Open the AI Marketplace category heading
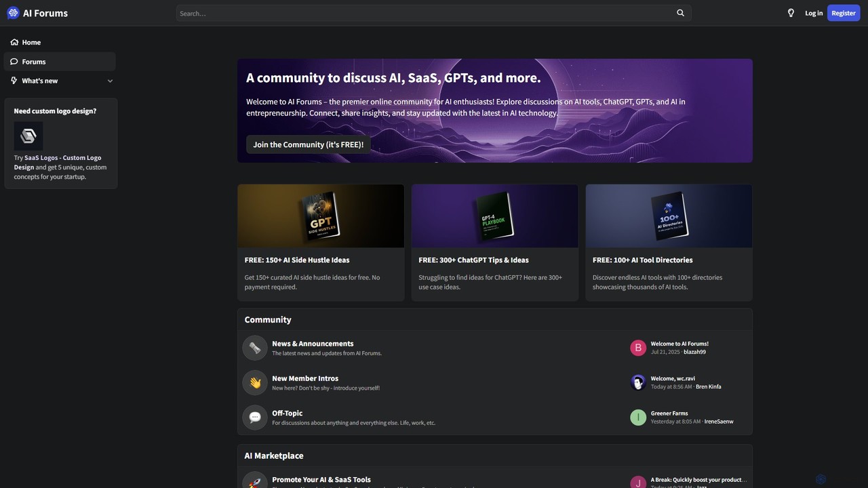 pos(274,455)
